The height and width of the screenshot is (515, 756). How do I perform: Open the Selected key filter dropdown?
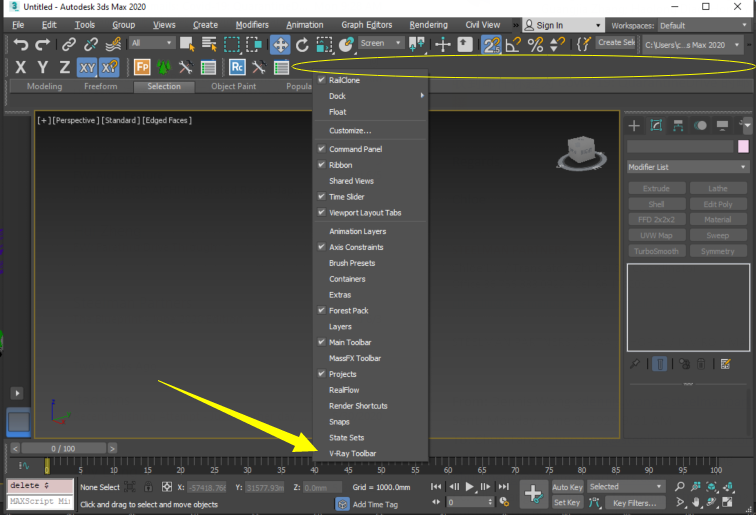click(x=626, y=487)
